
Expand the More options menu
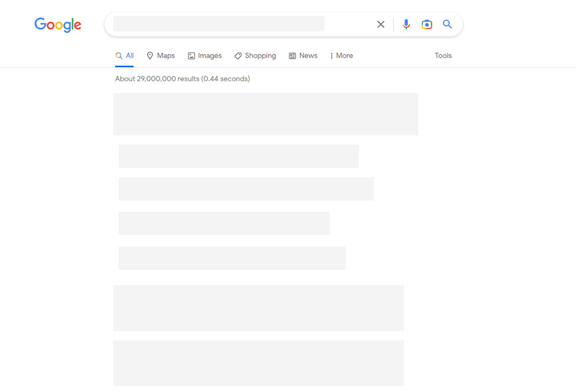tap(341, 56)
